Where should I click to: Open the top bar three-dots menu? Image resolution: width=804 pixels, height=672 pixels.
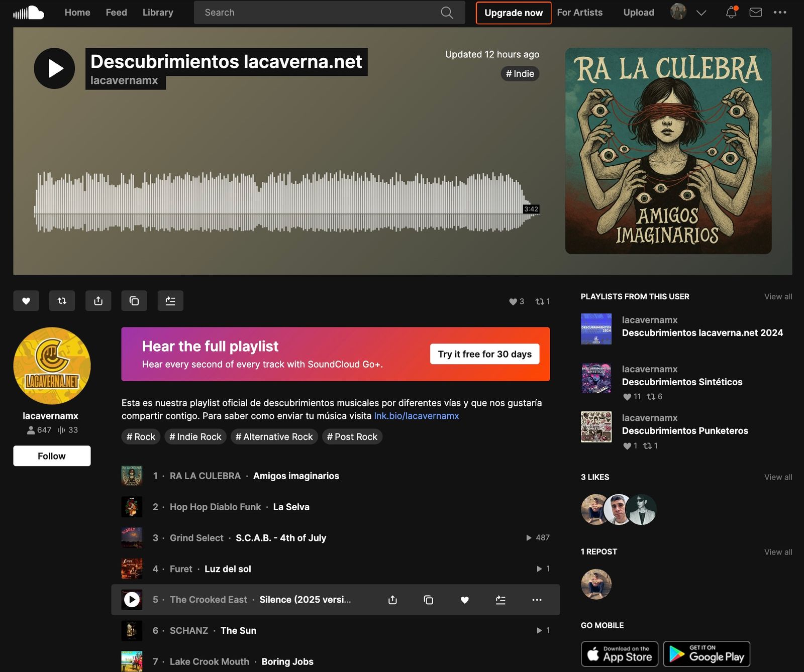[780, 13]
